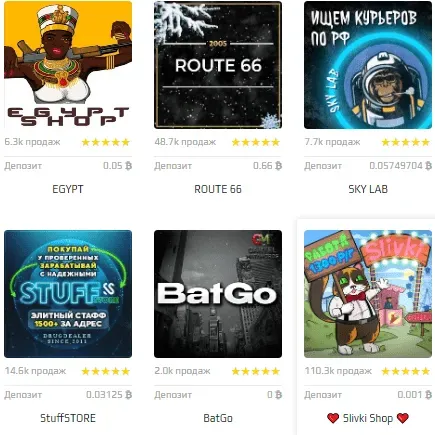Viewport: 435px width, 435px height.
Task: Click the SKY LAB shop name link
Action: (x=368, y=189)
